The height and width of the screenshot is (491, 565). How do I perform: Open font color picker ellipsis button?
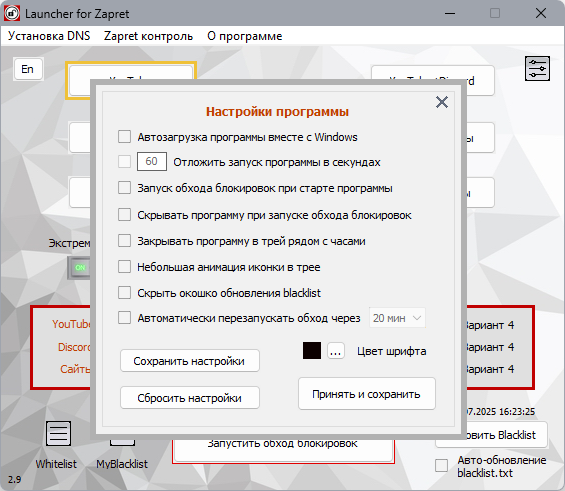(335, 351)
